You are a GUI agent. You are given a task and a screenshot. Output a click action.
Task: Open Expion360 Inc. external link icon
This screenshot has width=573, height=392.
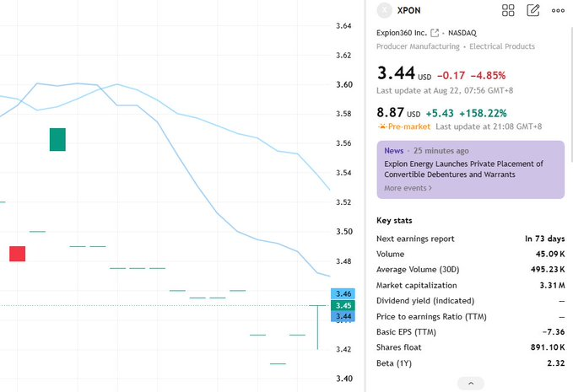[435, 33]
